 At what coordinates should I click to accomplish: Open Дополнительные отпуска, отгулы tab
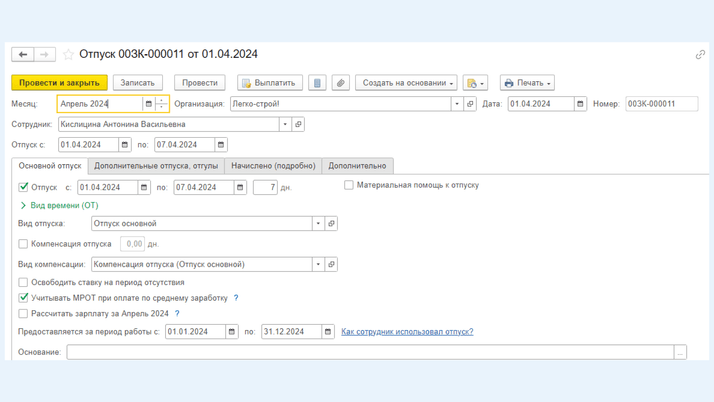(156, 166)
